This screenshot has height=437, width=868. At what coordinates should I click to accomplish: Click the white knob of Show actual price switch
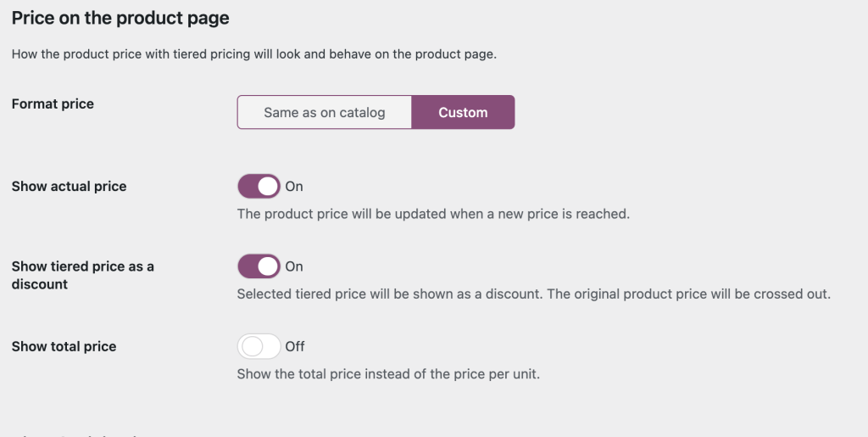pos(268,186)
